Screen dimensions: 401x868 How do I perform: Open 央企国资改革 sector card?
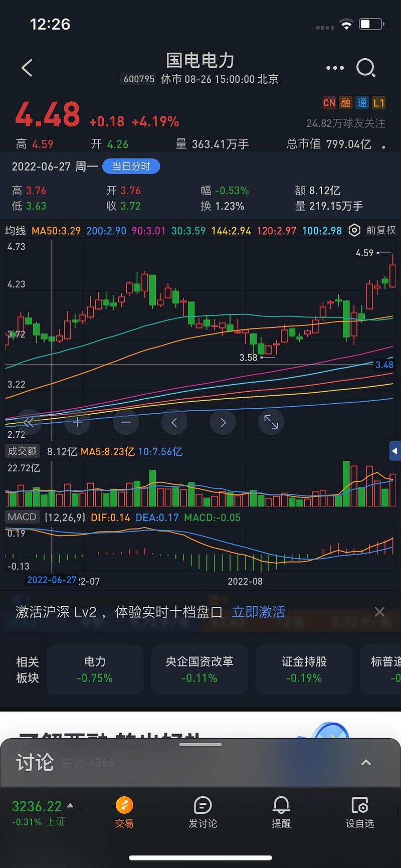(x=199, y=670)
